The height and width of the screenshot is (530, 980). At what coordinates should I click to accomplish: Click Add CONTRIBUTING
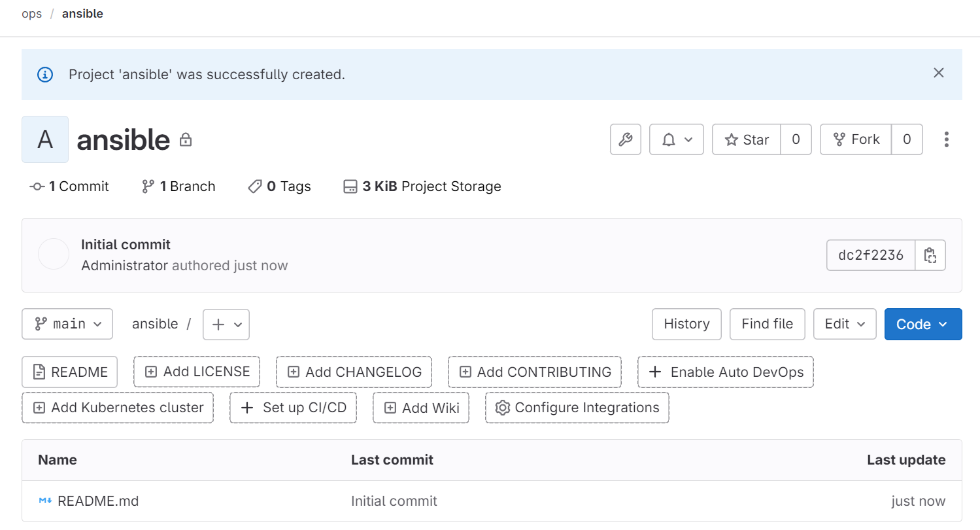click(x=535, y=372)
